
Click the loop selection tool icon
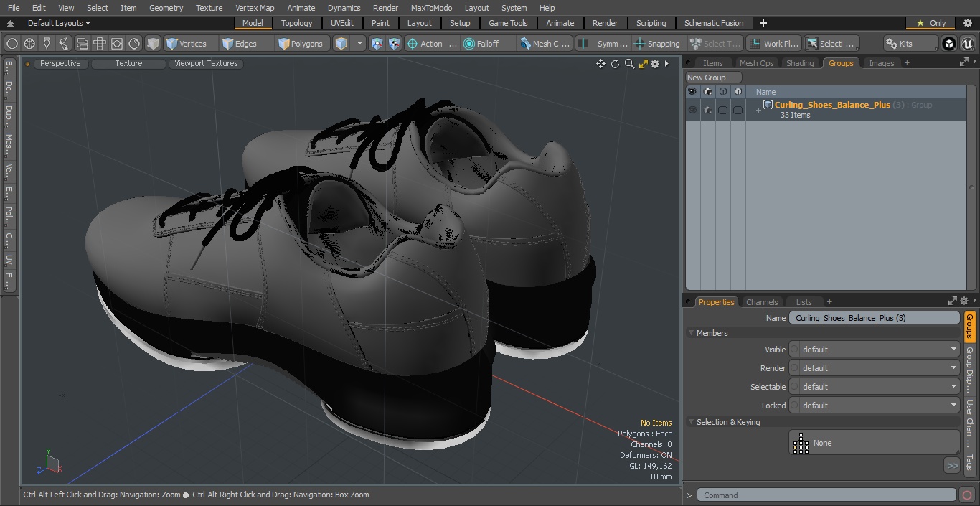[82, 44]
